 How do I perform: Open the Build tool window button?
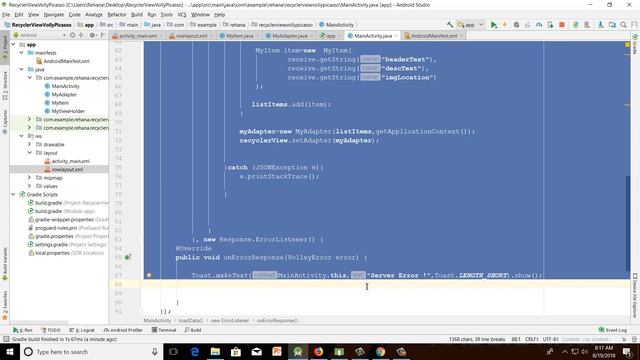(x=193, y=330)
